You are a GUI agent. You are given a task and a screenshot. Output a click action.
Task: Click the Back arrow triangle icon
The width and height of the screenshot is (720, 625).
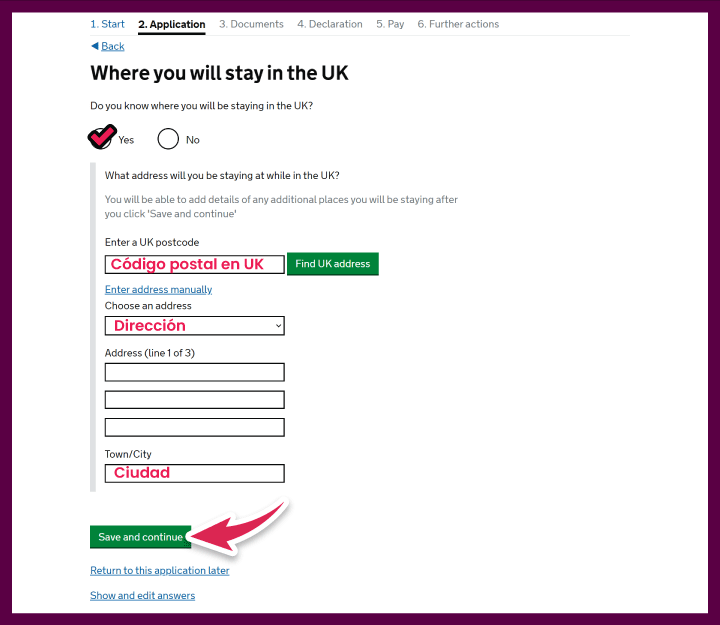(x=95, y=46)
